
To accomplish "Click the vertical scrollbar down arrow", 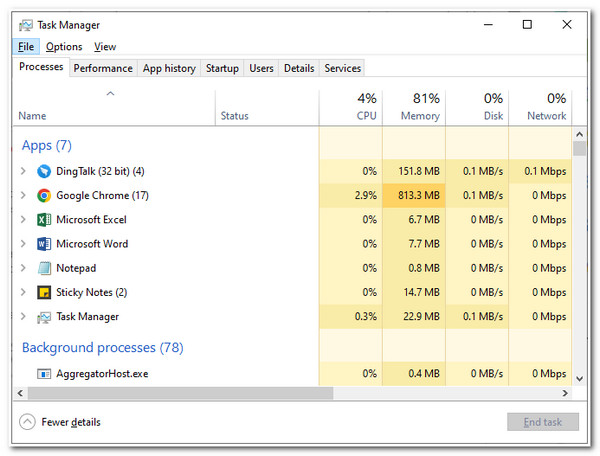I will pyautogui.click(x=579, y=379).
